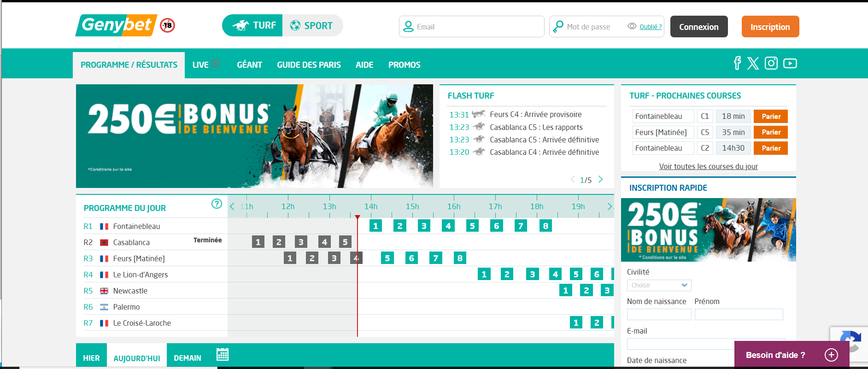Open the YouTube icon in header

[x=790, y=63]
